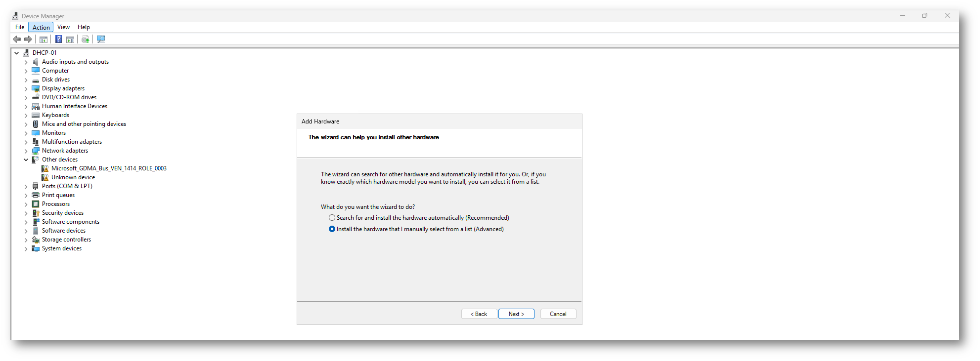Image resolution: width=980 pixels, height=361 pixels.
Task: Go Back in the Add Hardware wizard
Action: (479, 314)
